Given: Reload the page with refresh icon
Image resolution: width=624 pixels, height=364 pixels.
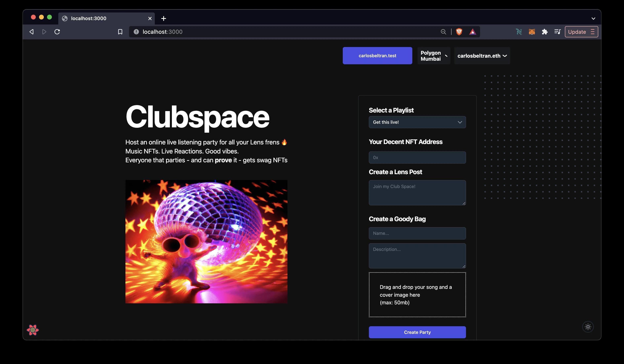Looking at the screenshot, I should click(57, 32).
